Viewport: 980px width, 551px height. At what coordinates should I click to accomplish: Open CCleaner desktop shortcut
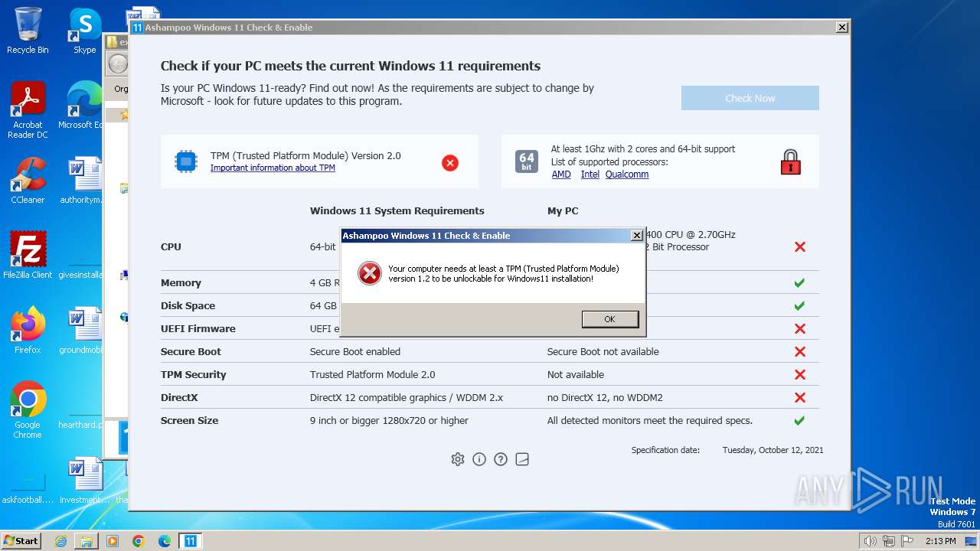point(28,181)
